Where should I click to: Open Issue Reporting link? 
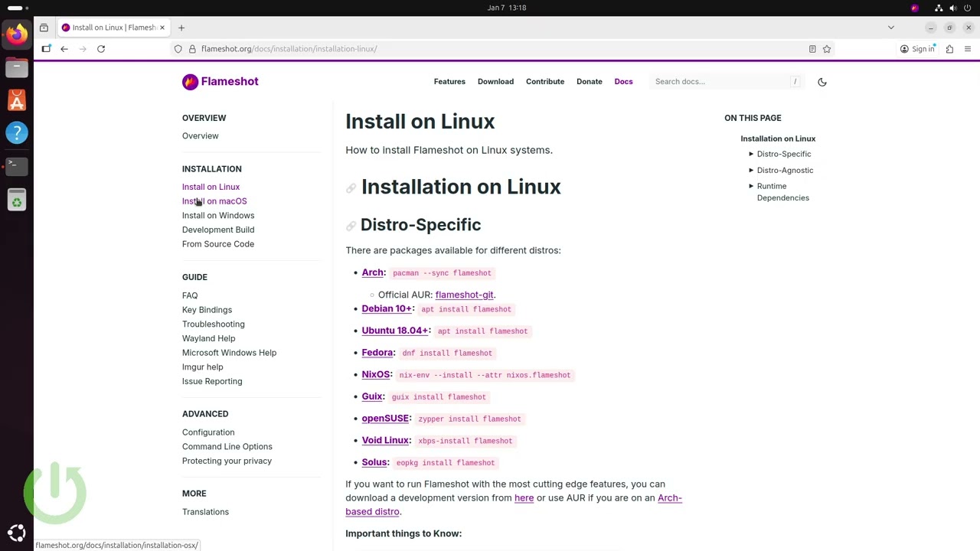[x=212, y=381]
